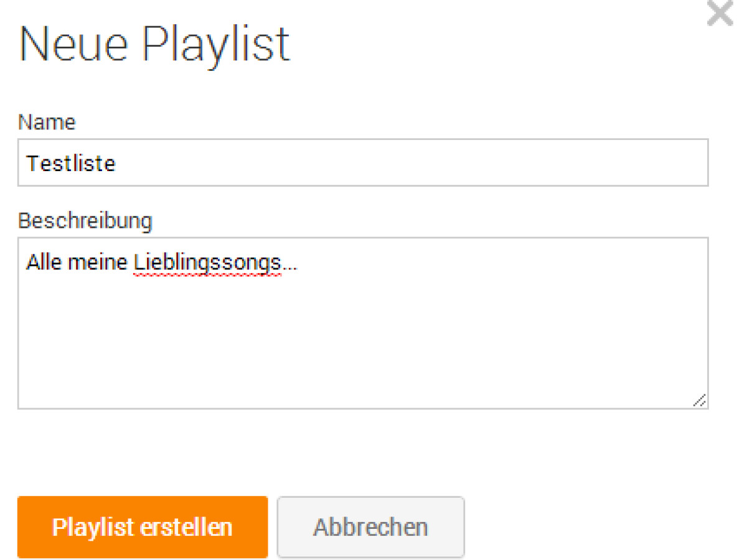Cancel playlist creation via Abbrechen
747x560 pixels.
pyautogui.click(x=370, y=527)
